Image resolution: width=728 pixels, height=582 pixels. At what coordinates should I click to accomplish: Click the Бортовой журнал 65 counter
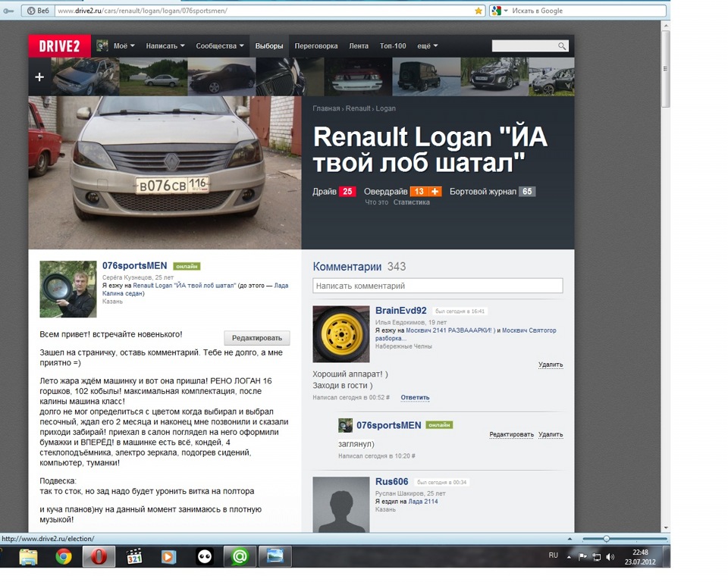point(492,191)
